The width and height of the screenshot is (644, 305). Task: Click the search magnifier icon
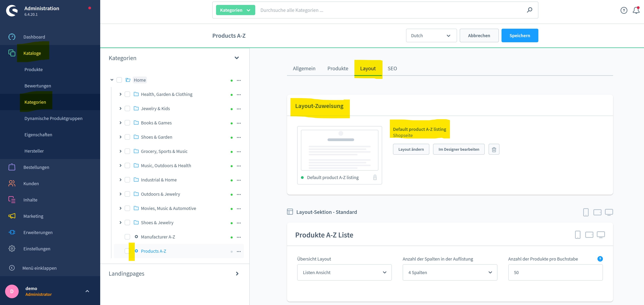(x=529, y=10)
